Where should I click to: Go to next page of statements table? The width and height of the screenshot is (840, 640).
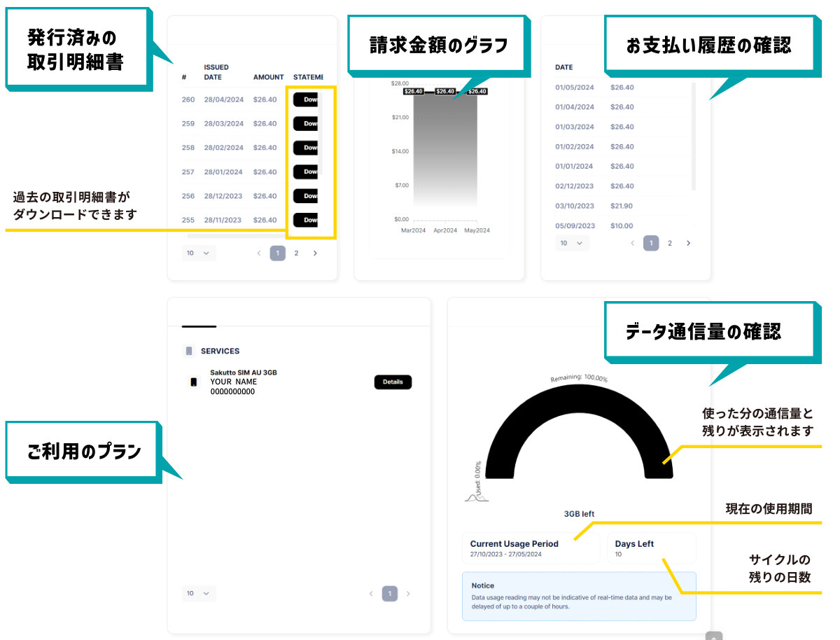[315, 253]
